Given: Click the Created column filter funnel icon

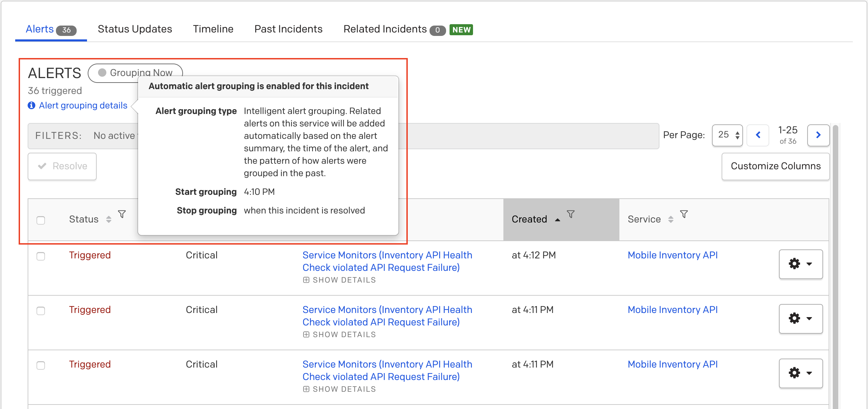Looking at the screenshot, I should click(571, 214).
